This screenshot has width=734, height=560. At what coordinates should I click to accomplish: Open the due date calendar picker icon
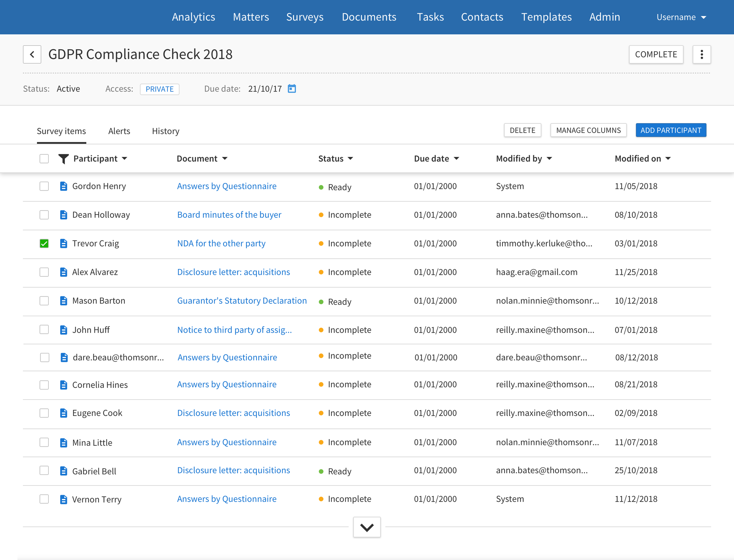(292, 89)
